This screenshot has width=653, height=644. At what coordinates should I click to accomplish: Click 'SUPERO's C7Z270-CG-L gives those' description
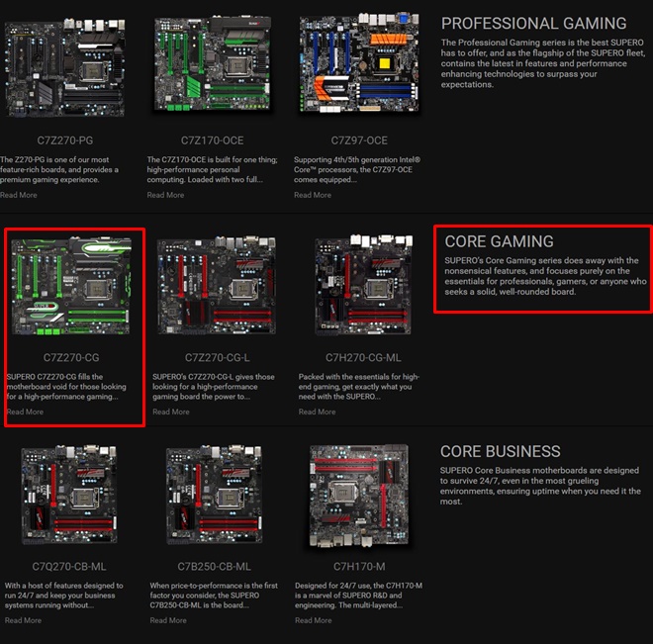[214, 387]
